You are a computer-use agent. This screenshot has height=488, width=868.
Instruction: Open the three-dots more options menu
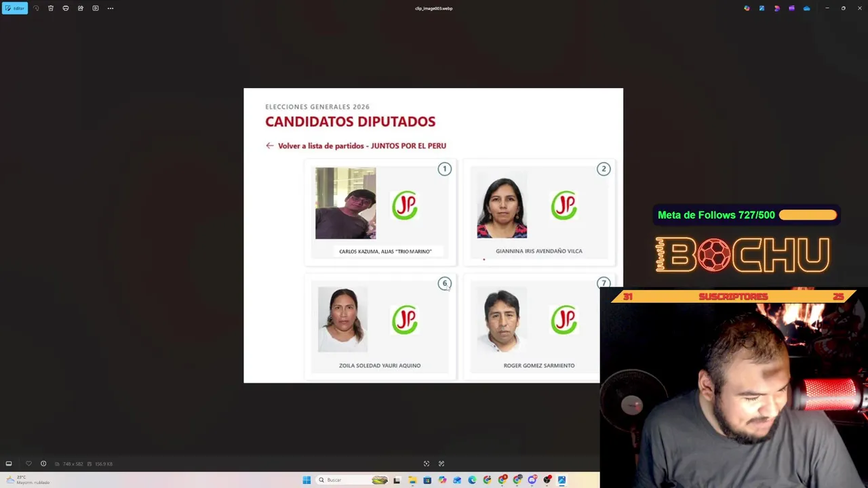click(x=111, y=8)
